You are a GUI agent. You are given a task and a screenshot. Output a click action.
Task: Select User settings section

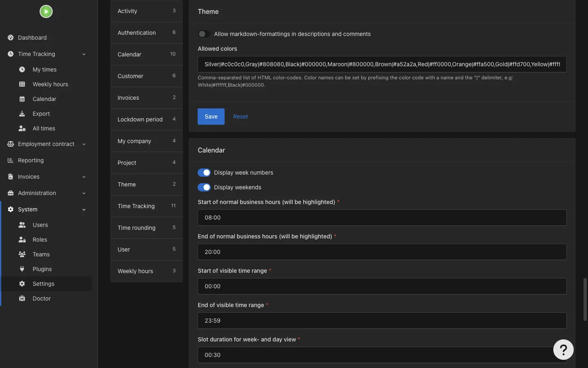(x=147, y=249)
